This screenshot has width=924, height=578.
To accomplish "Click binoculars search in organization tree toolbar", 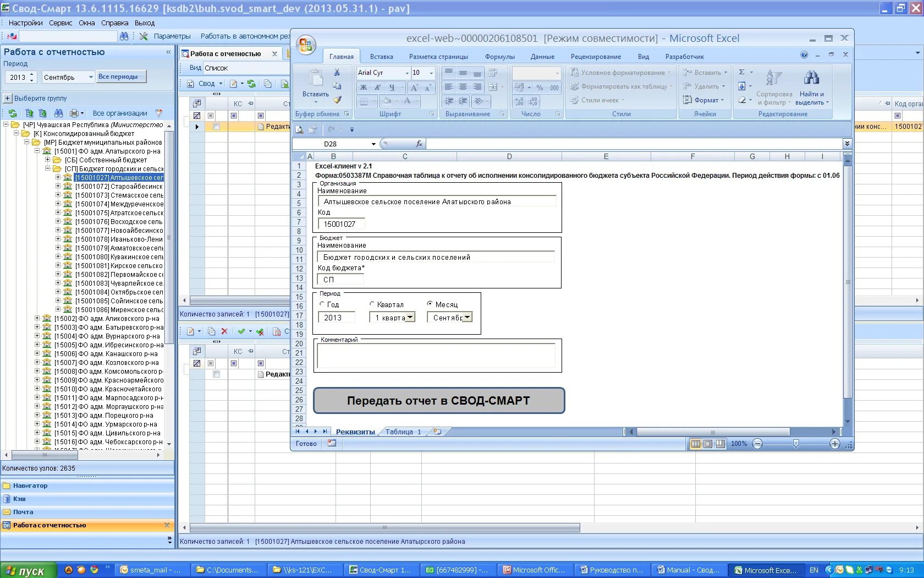I will [x=58, y=113].
